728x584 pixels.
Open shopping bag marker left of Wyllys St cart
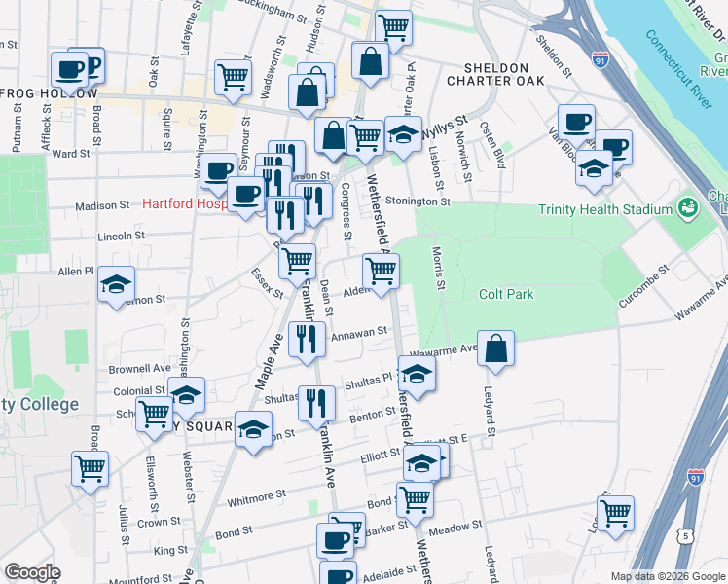333,136
